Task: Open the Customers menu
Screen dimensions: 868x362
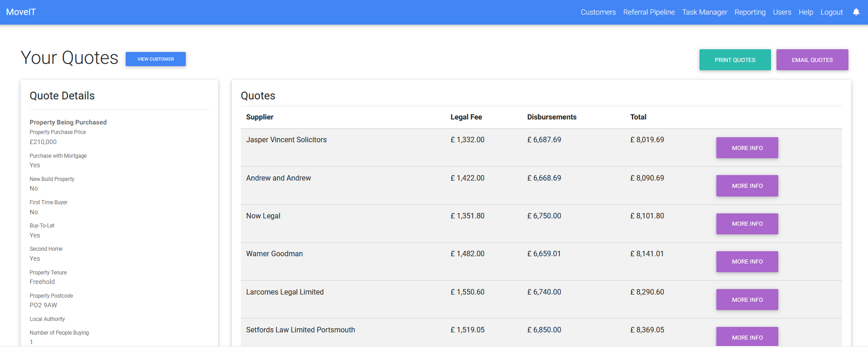Action: (598, 12)
